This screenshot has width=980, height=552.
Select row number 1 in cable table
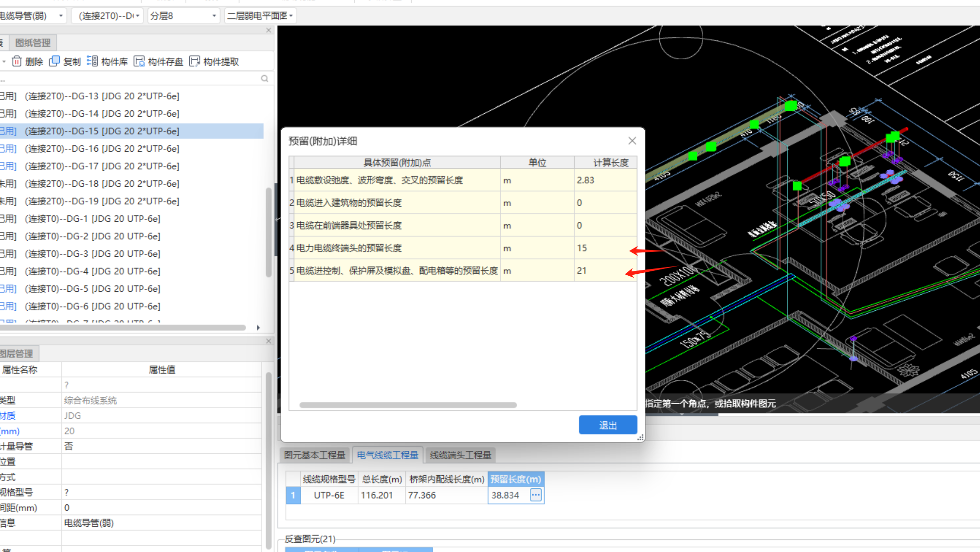pos(293,495)
